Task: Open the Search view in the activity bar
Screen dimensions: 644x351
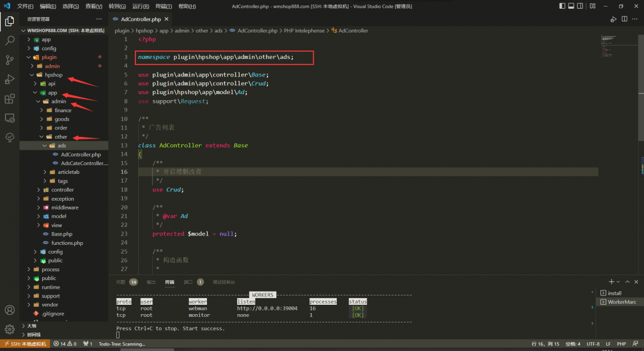Action: pos(9,40)
